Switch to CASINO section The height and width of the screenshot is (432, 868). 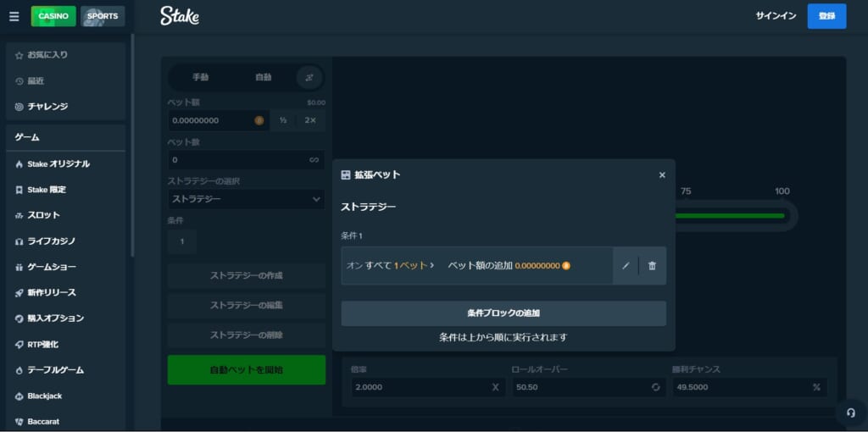tap(53, 16)
